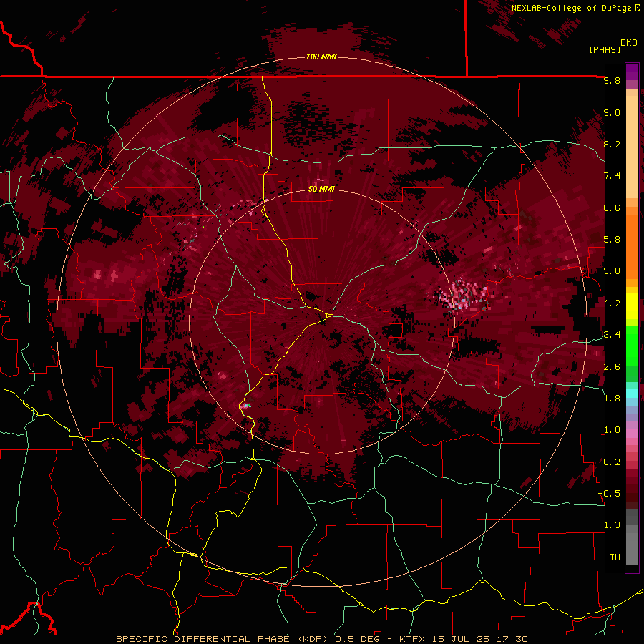This screenshot has height=644, width=644.
Task: Click the 7.4 colorbar value
Action: (x=612, y=176)
